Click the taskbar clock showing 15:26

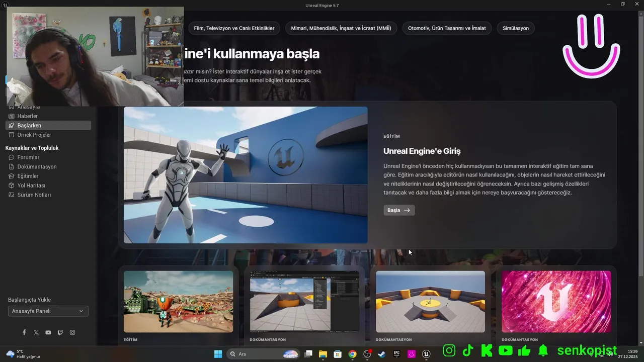click(x=629, y=354)
